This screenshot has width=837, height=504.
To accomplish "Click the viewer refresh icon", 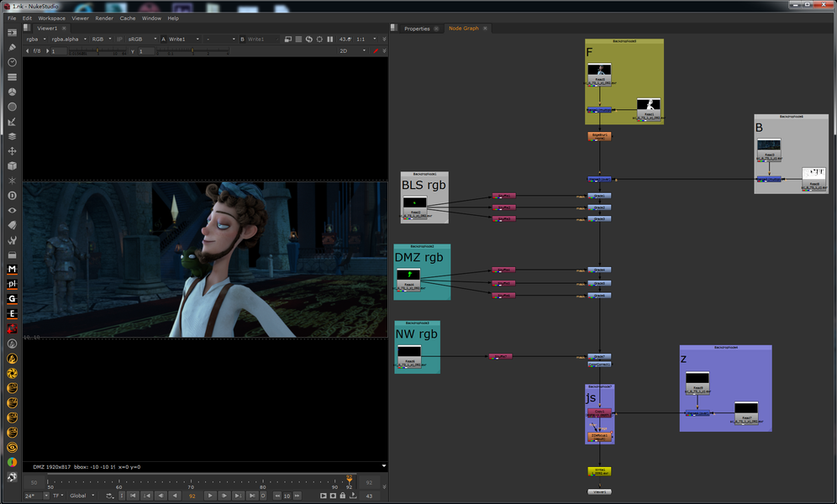I will point(309,39).
